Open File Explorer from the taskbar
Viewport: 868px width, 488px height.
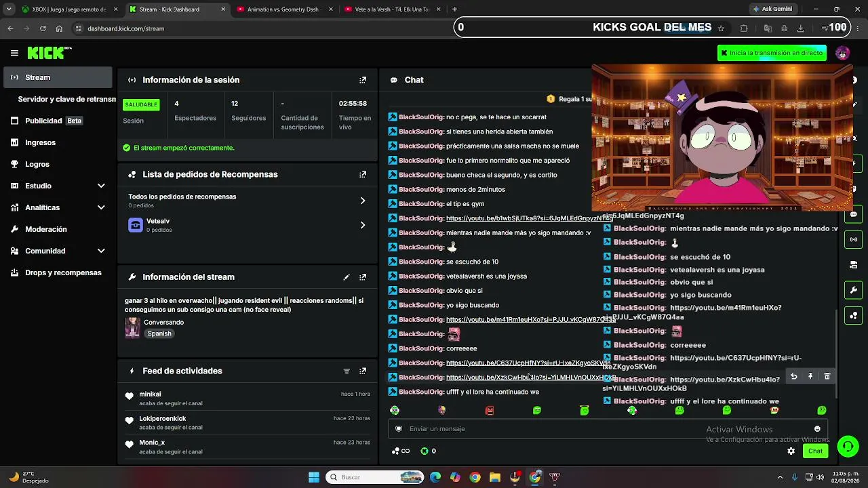point(494,477)
